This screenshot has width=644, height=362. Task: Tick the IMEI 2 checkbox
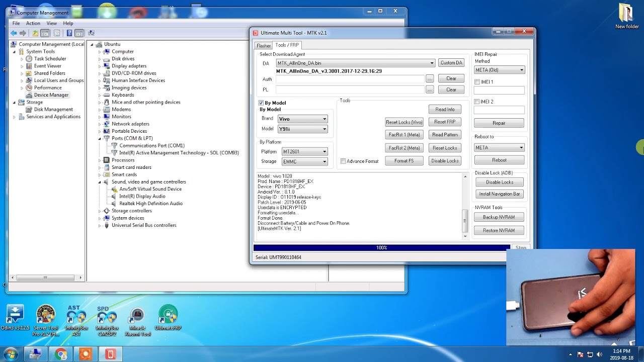point(477,102)
